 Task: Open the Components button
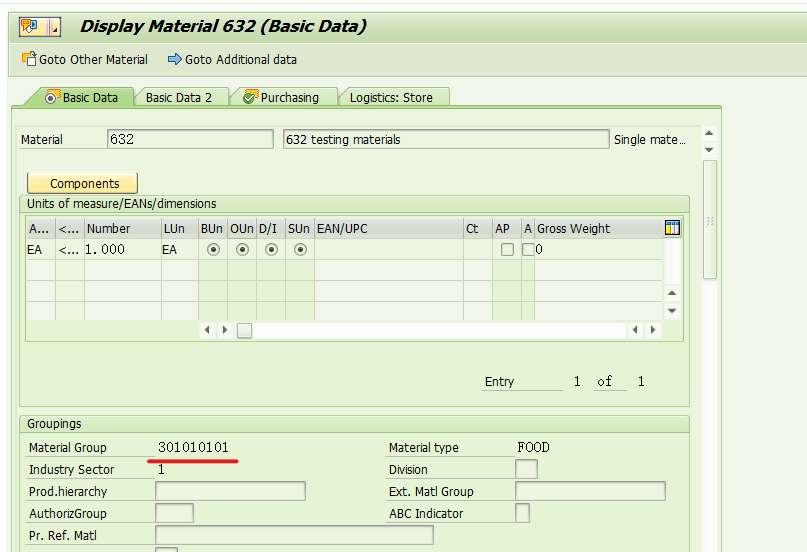82,183
